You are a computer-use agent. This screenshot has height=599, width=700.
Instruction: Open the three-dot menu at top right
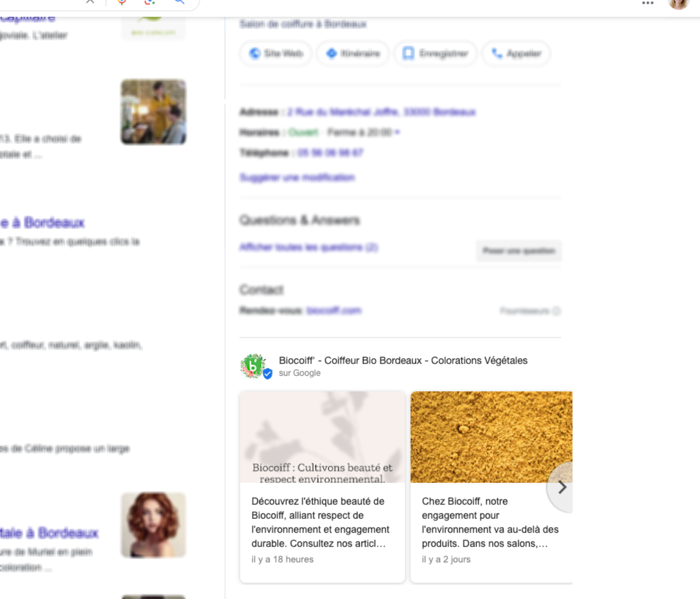(648, 3)
